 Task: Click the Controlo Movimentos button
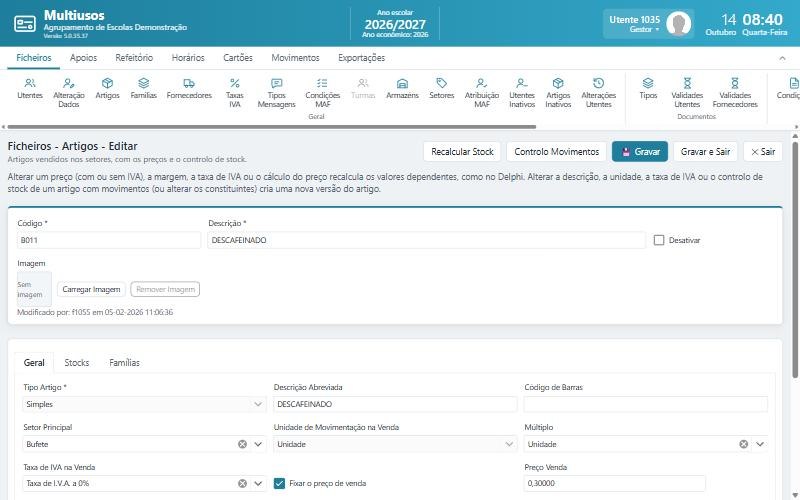tap(556, 152)
